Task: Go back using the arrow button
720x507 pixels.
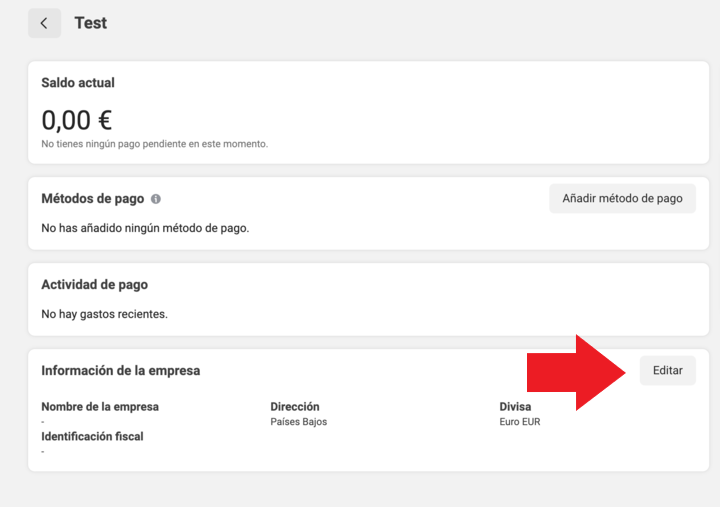Action: (44, 23)
